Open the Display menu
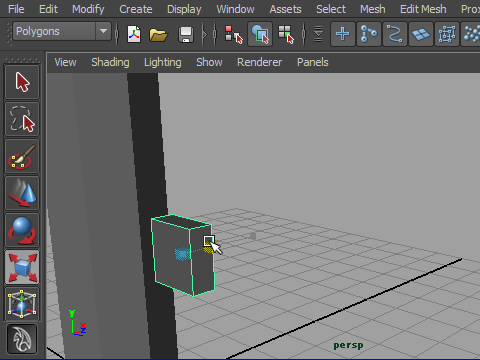 (184, 9)
